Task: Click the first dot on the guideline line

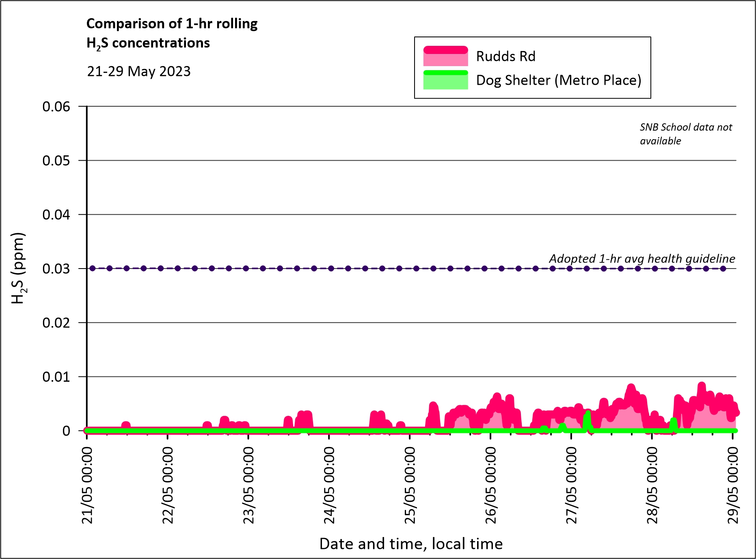Action: [x=93, y=268]
